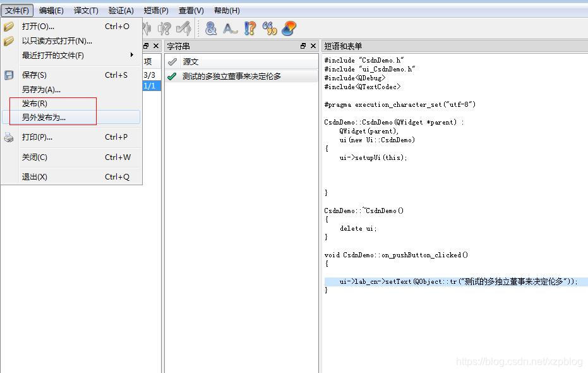Choose 另外发布为... menu entry

click(x=71, y=117)
